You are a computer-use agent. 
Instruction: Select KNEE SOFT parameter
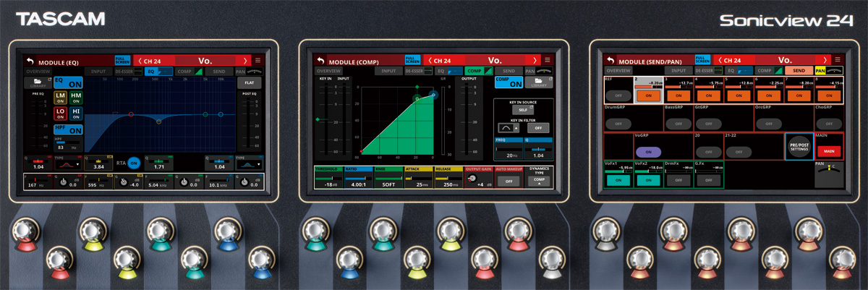[388, 176]
